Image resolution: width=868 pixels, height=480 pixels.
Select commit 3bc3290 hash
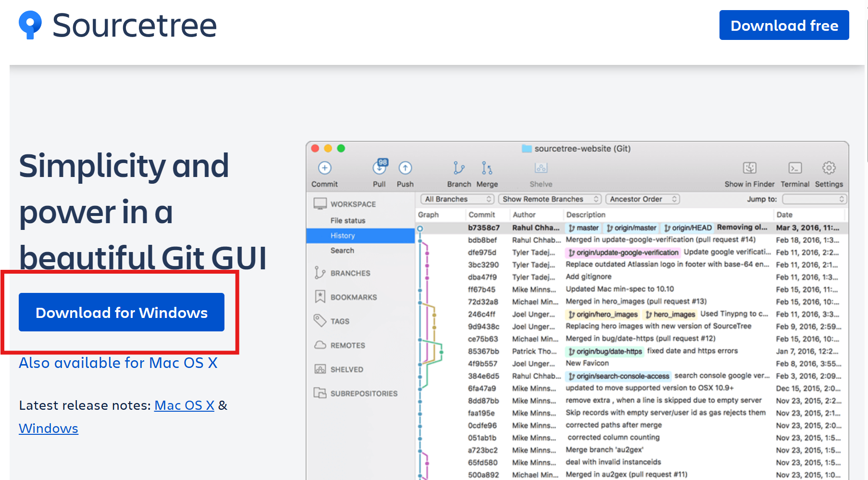pos(483,265)
